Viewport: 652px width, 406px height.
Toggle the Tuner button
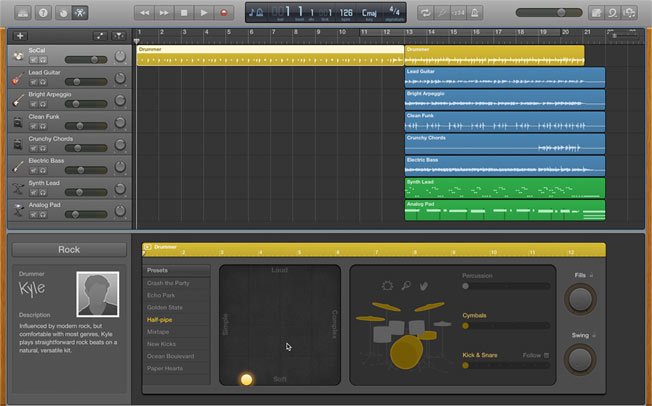coord(442,13)
